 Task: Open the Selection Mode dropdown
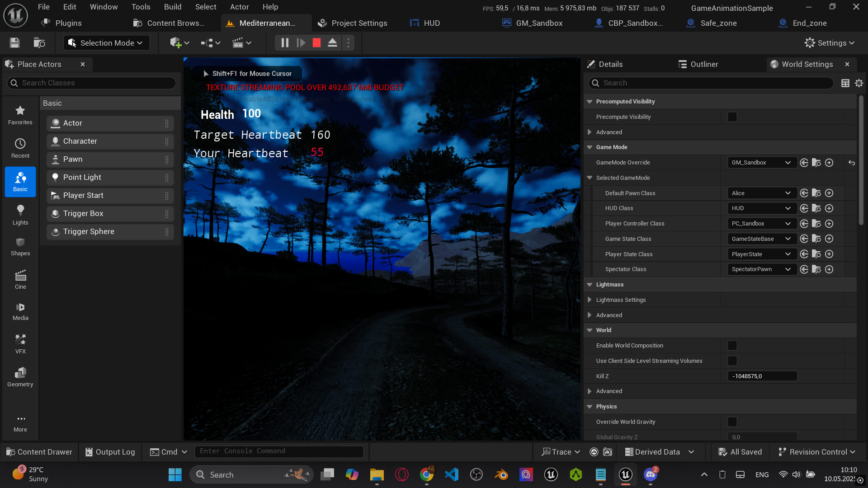107,43
